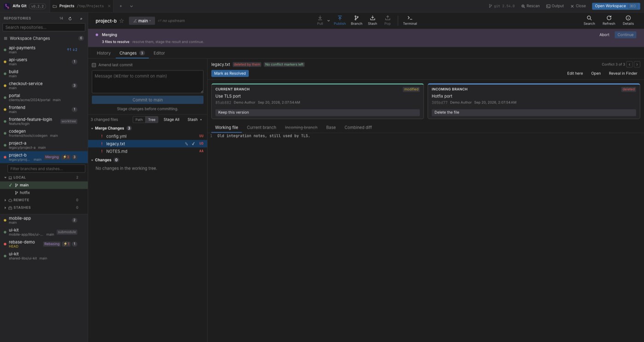Screen dimensions: 644x342
Task: Star the project-b repository
Action: 122,21
